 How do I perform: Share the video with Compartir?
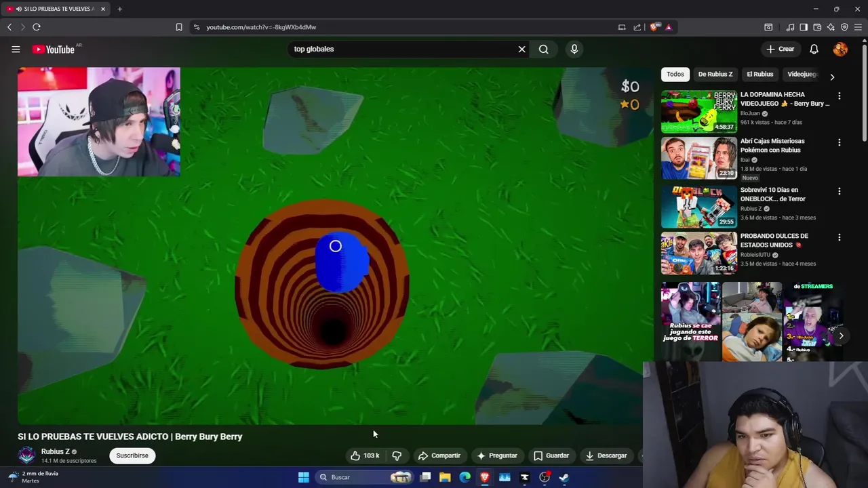(439, 455)
